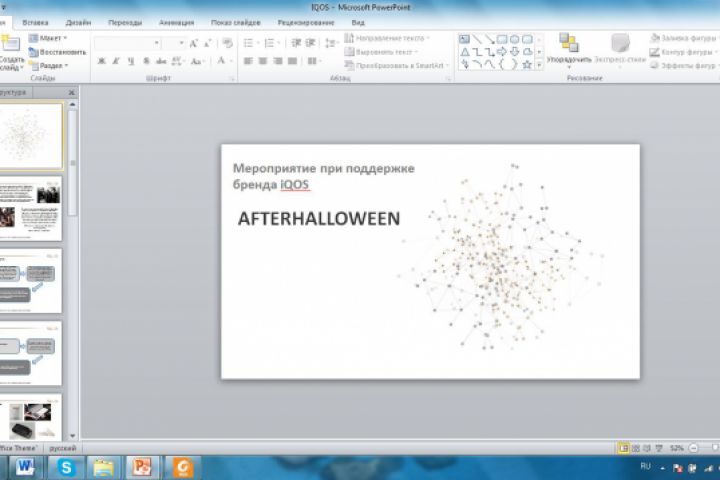720x480 pixels.
Task: Align text left in paragraph group
Action: pyautogui.click(x=248, y=61)
